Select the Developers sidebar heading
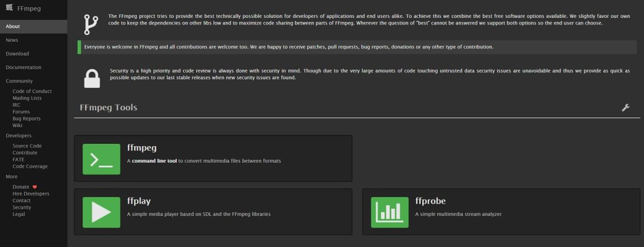This screenshot has width=644, height=247. click(19, 136)
